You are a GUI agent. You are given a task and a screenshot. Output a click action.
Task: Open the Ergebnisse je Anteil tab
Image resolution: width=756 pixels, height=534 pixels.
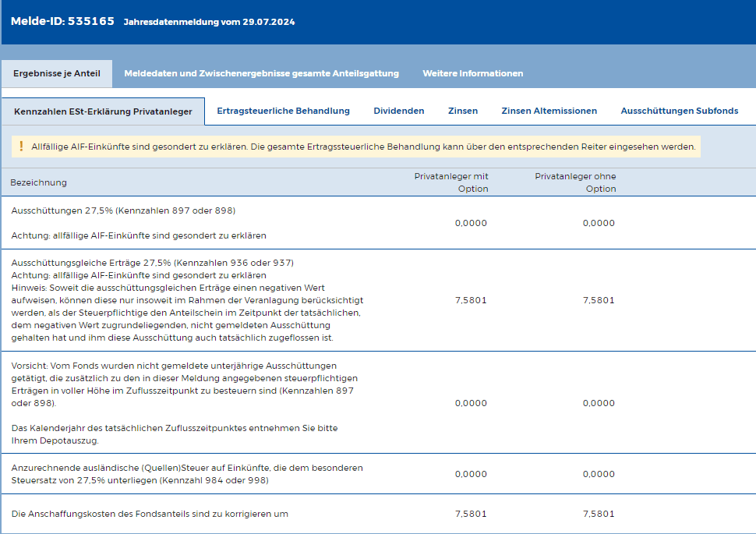(57, 73)
